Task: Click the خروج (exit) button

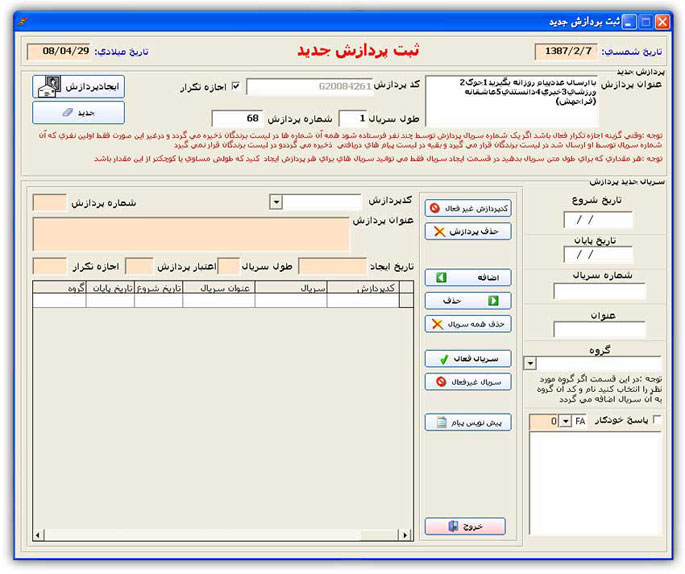Action: [x=465, y=526]
